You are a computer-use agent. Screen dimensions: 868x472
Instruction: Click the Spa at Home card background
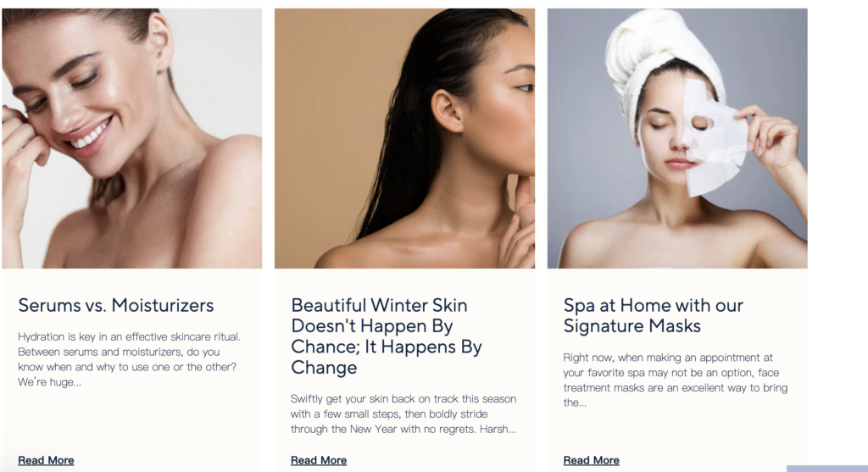[677, 431]
